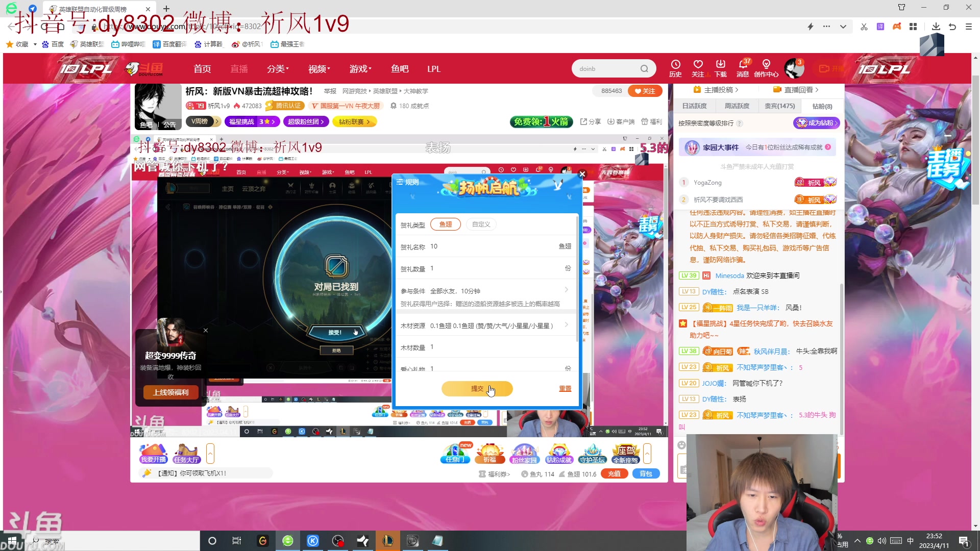Click the browser page vertical scrollbar

coord(975,140)
